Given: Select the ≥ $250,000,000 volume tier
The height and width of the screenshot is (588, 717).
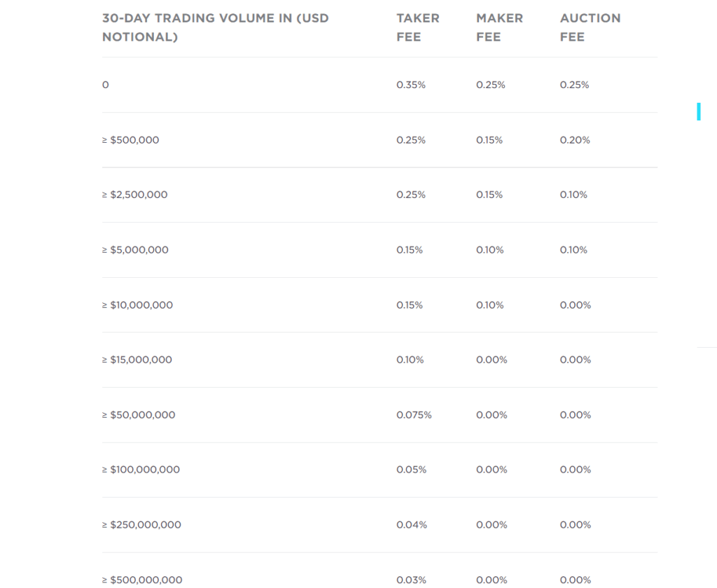Looking at the screenshot, I should click(x=141, y=525).
